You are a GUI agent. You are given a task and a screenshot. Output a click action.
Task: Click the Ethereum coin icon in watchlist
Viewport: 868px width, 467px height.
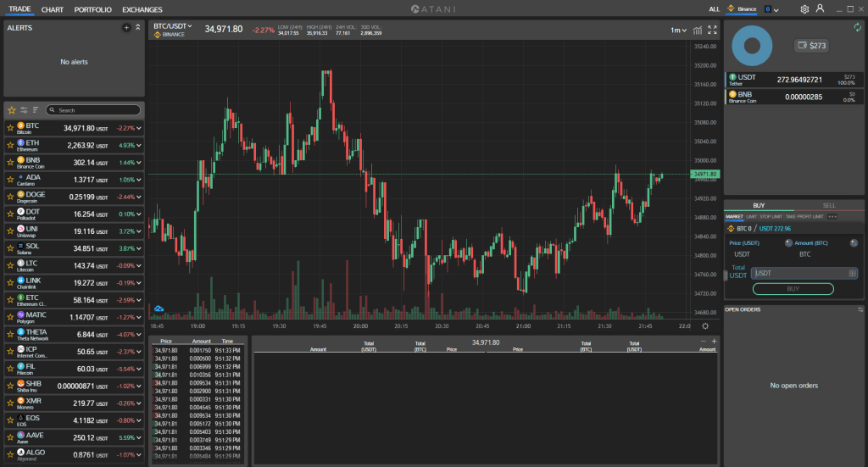tap(20, 142)
